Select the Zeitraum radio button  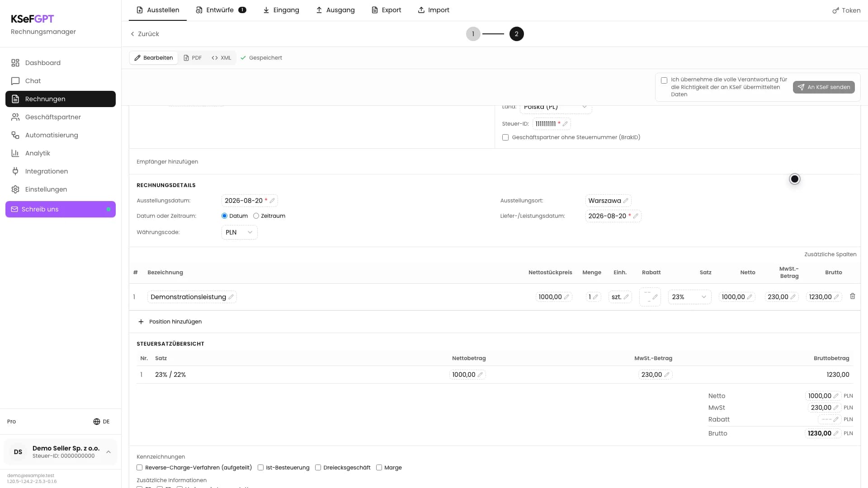point(256,216)
